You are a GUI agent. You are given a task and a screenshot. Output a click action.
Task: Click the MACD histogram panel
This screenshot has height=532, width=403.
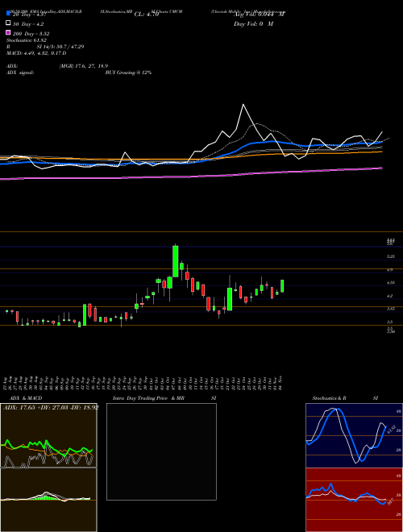[x=48, y=500]
